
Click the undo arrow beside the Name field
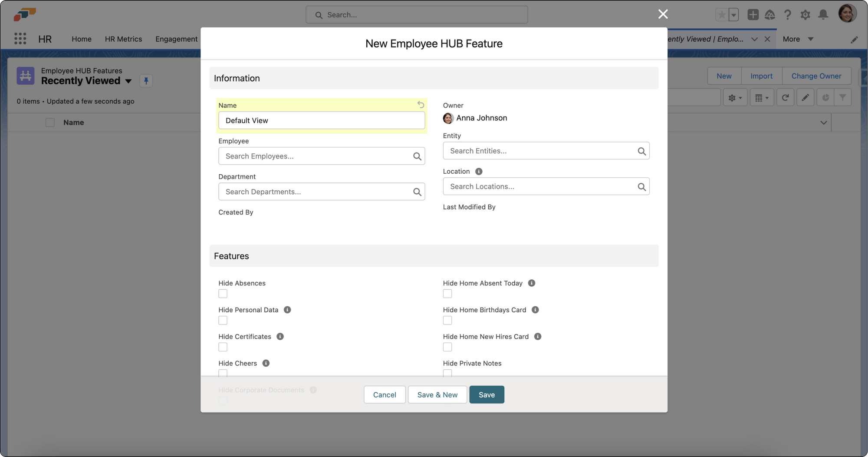pos(421,105)
